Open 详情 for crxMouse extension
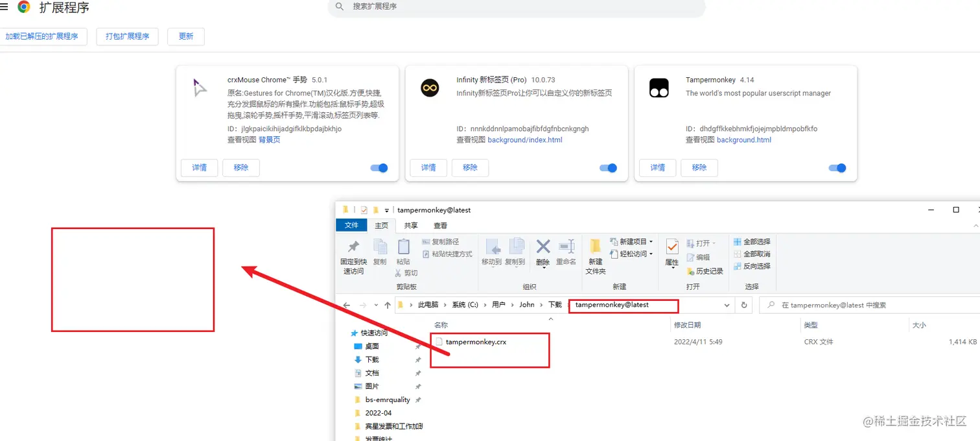 [200, 167]
